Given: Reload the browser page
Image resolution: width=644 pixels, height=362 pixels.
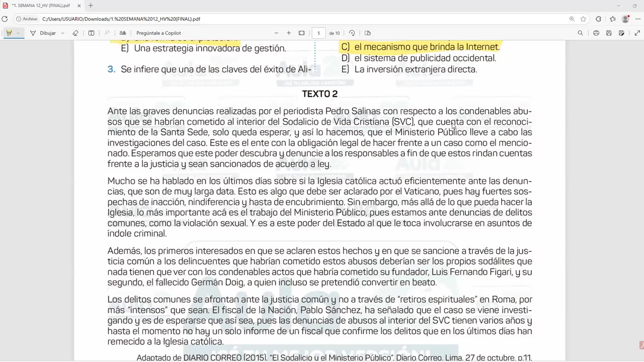Looking at the screenshot, I should [x=5, y=19].
